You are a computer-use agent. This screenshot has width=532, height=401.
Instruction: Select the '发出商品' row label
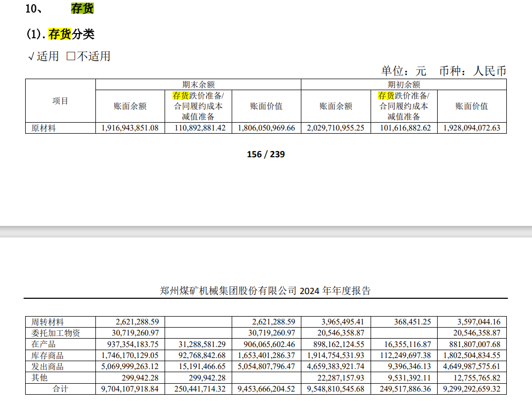(48, 367)
